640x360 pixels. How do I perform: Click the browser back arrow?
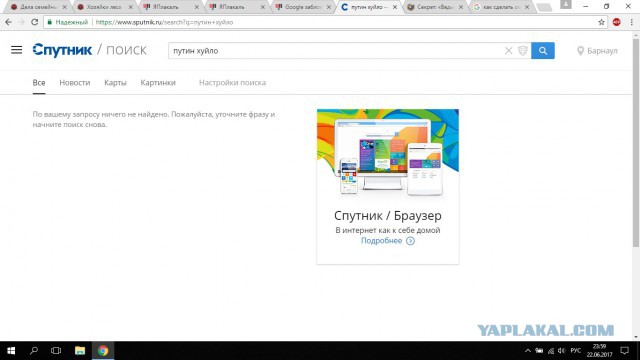click(9, 22)
